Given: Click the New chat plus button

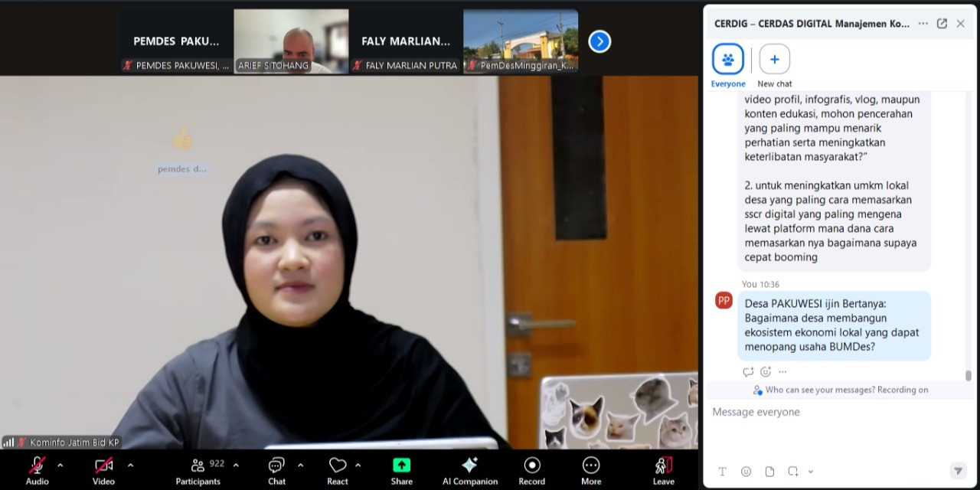Looking at the screenshot, I should pyautogui.click(x=774, y=60).
